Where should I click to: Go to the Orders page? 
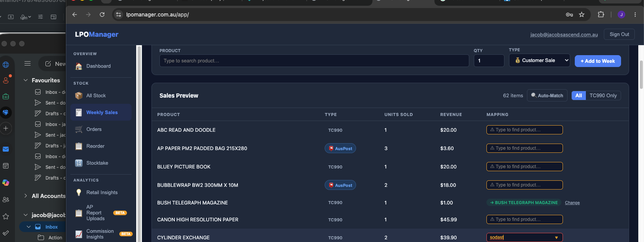click(x=94, y=129)
